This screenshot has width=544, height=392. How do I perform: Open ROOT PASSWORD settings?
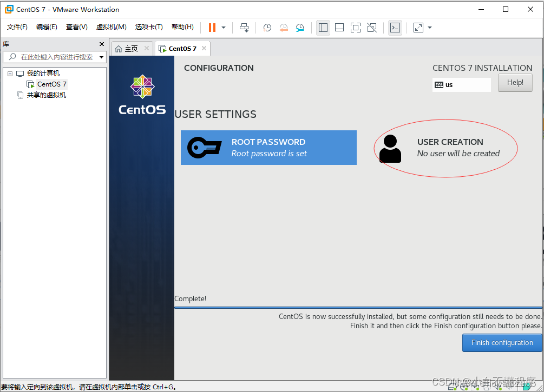268,148
